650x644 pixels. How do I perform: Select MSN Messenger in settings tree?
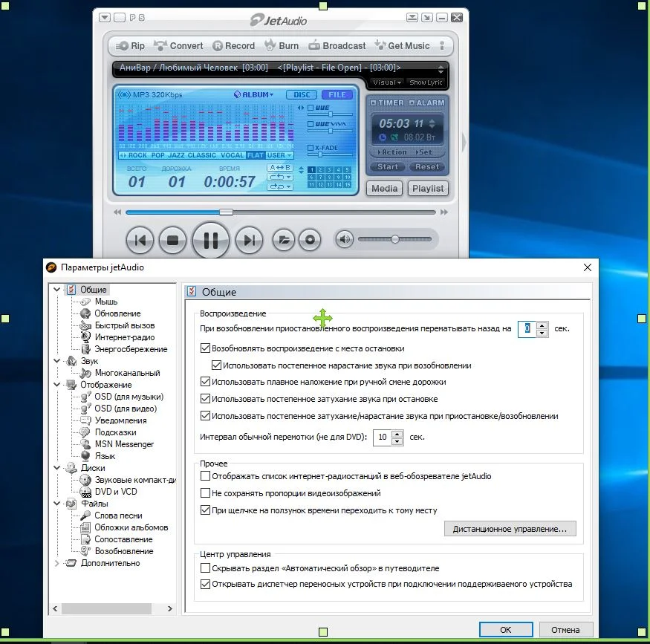click(x=124, y=444)
